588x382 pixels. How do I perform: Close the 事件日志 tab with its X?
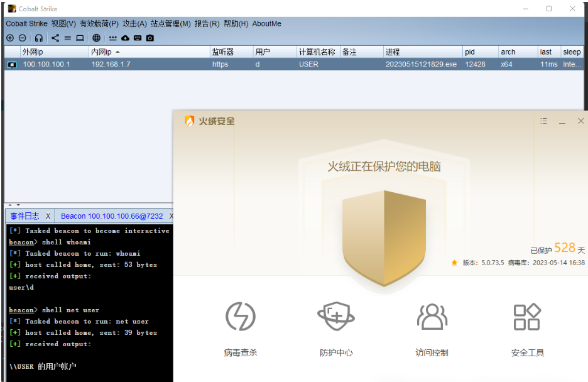[x=48, y=216]
